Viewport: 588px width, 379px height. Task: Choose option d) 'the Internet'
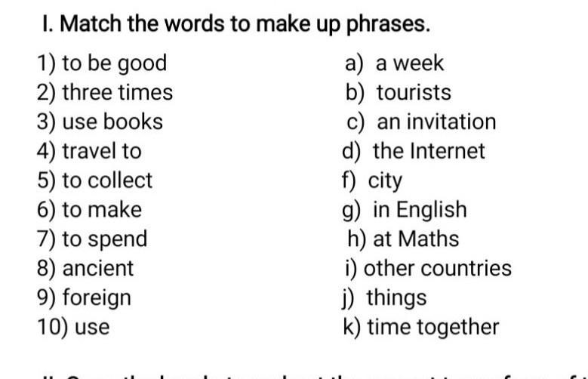[x=414, y=151]
